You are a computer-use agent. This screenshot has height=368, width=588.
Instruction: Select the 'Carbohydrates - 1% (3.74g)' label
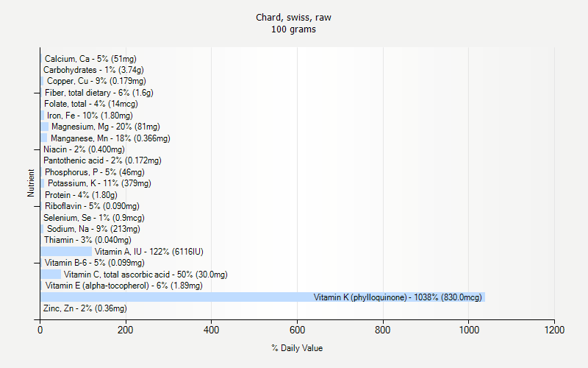(x=93, y=70)
